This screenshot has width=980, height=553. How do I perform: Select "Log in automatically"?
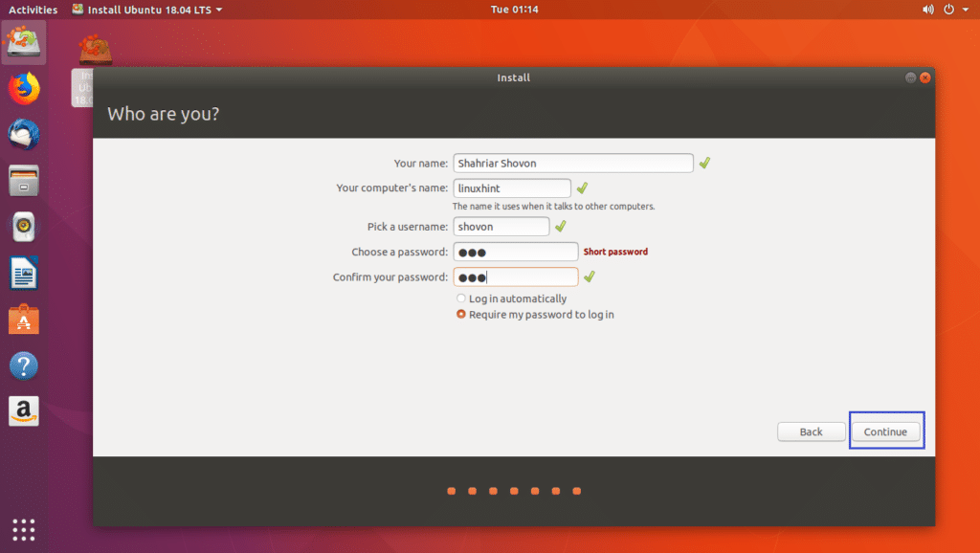coord(460,298)
